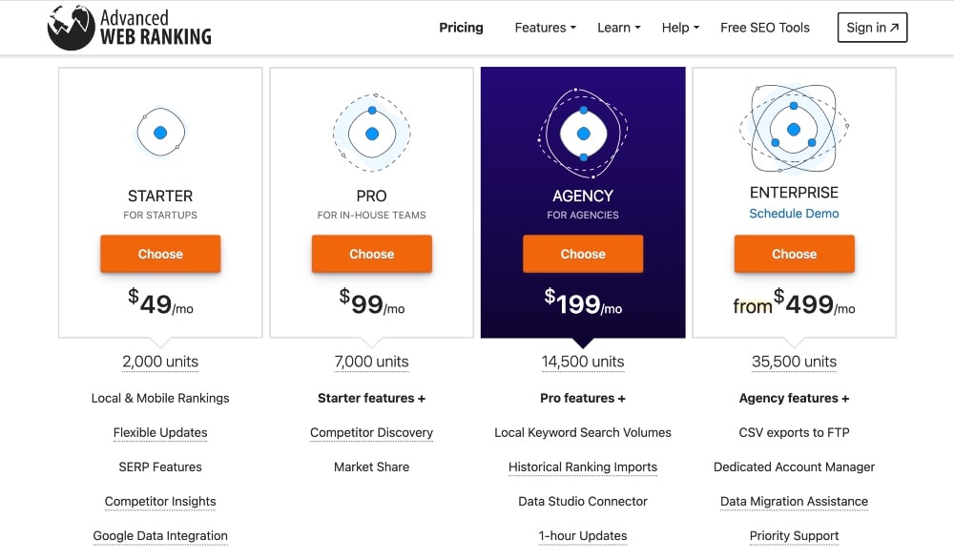Open the Data Migration Assistance link
This screenshot has height=560, width=954.
point(794,501)
